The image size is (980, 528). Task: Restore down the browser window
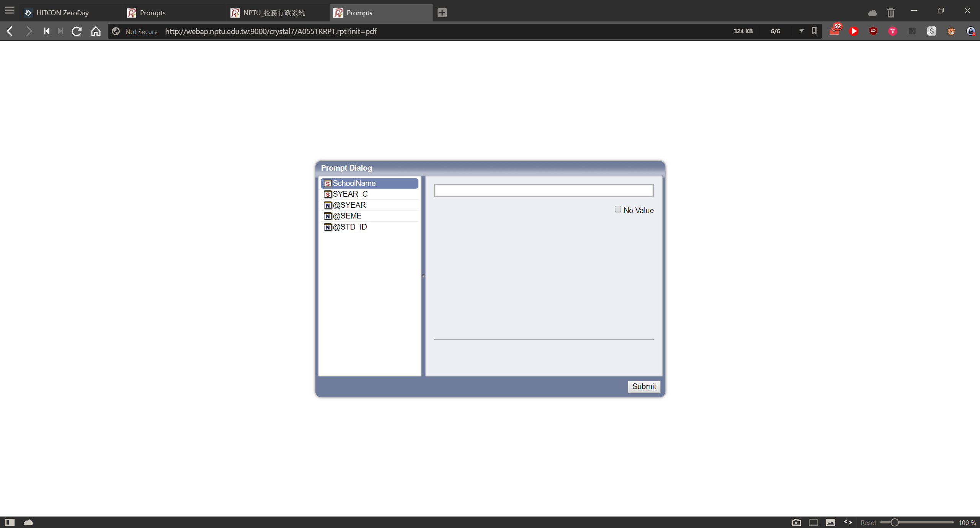tap(941, 11)
